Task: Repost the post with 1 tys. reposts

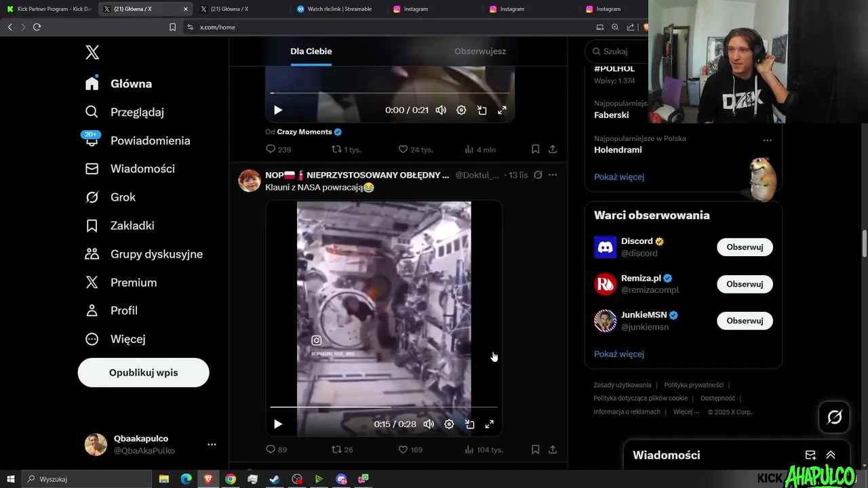Action: 345,149
